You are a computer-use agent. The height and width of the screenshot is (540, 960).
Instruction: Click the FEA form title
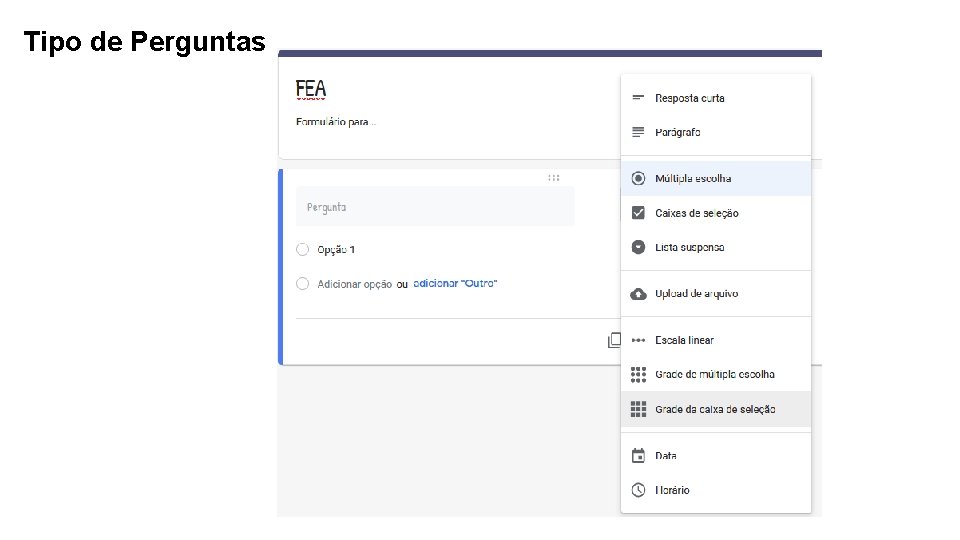pyautogui.click(x=311, y=89)
